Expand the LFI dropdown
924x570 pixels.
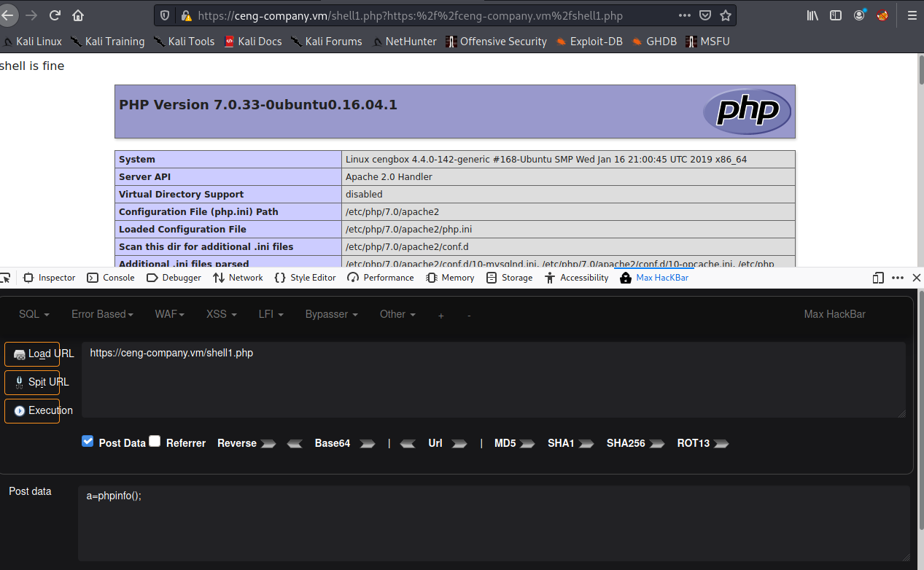tap(271, 314)
